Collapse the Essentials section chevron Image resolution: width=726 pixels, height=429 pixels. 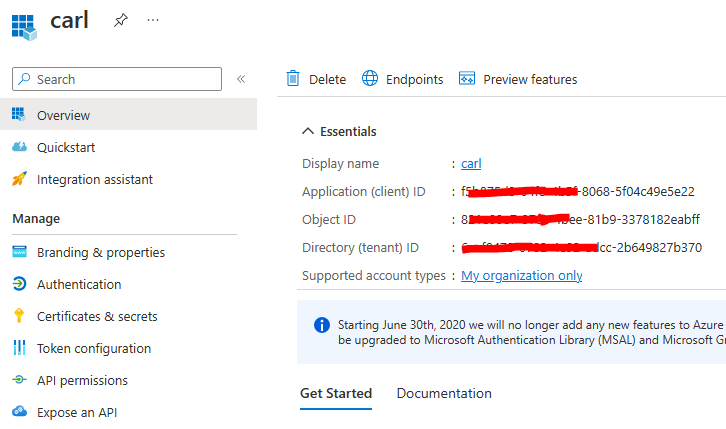(308, 131)
